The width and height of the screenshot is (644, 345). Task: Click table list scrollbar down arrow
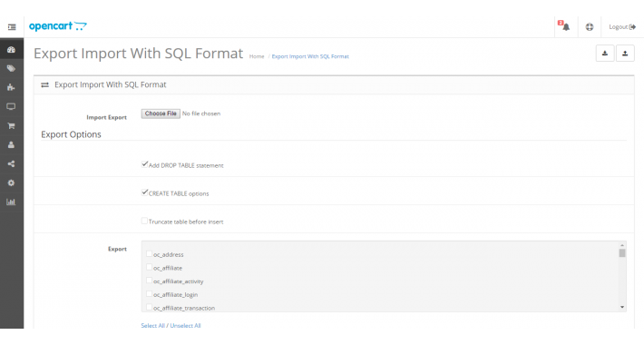click(622, 307)
